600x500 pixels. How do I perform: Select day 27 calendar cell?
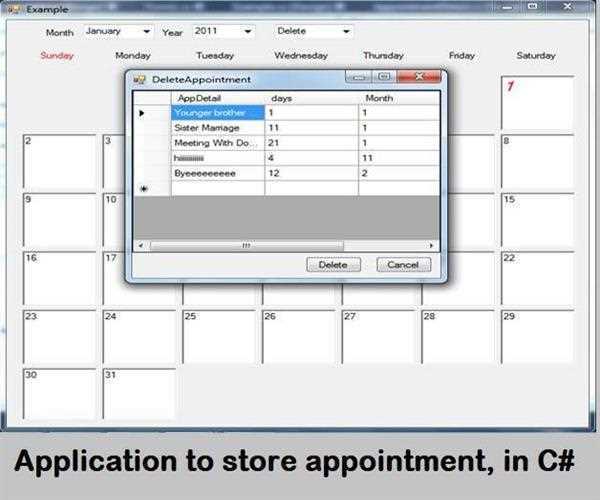(378, 337)
